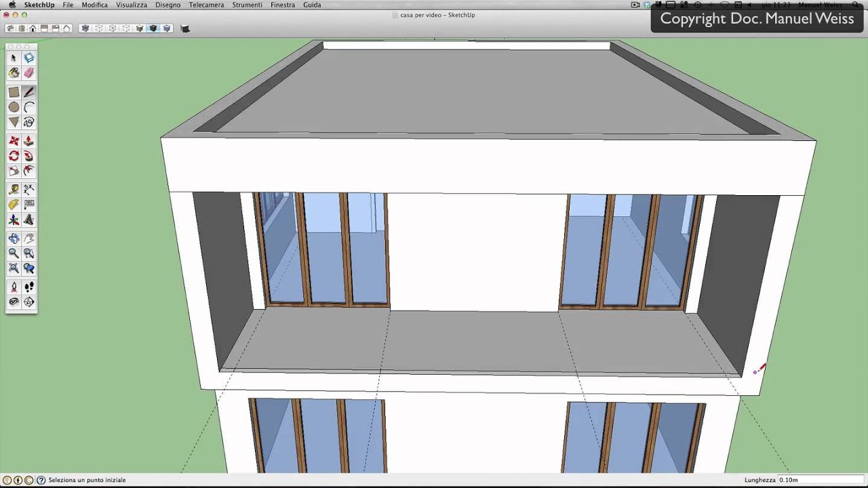Screen dimensions: 868x488
Task: Open the Finestra menu
Action: (283, 5)
